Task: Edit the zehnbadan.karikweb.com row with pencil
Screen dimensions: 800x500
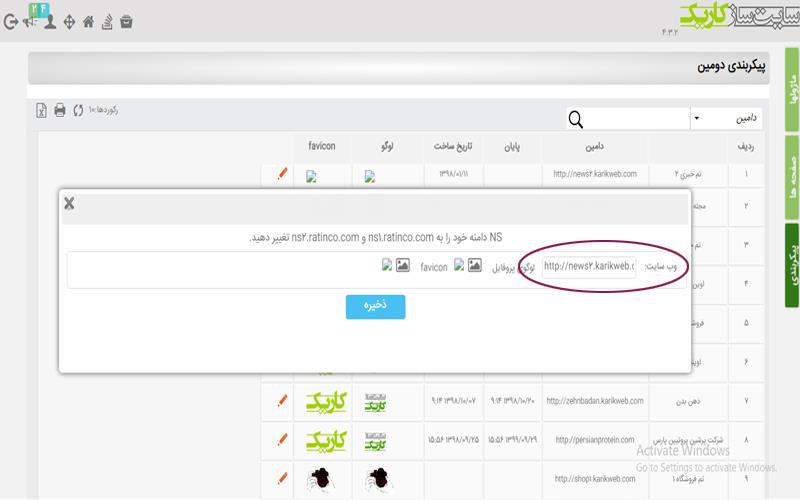Action: pos(282,401)
